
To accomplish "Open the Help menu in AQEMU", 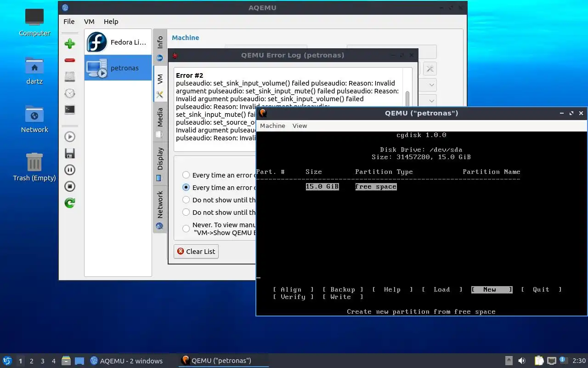I will click(x=111, y=21).
